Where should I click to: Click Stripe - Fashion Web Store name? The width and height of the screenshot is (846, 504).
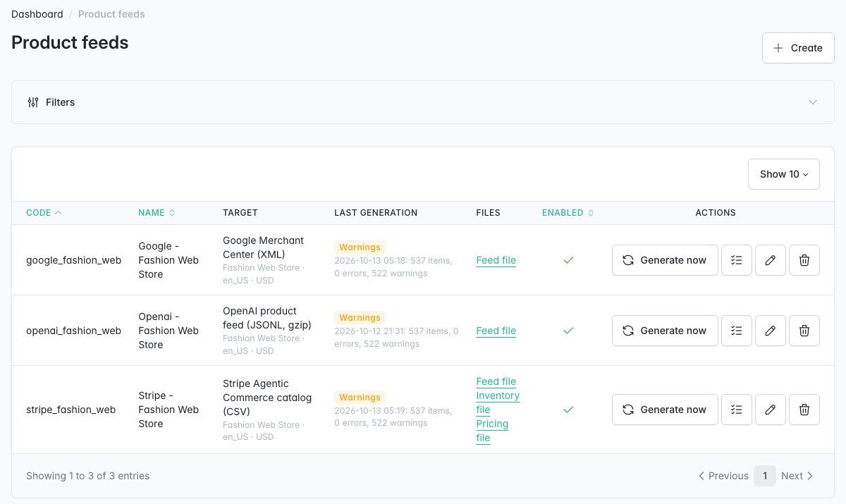[x=168, y=410]
